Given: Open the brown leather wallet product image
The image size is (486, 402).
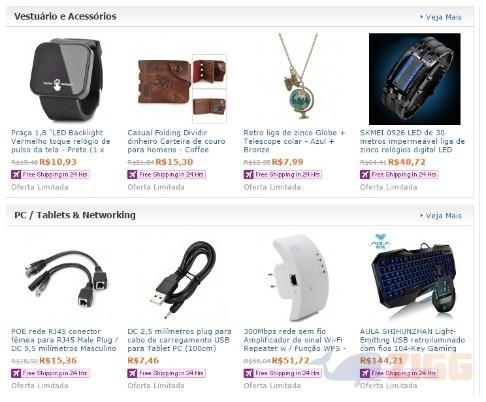Looking at the screenshot, I should point(182,89).
